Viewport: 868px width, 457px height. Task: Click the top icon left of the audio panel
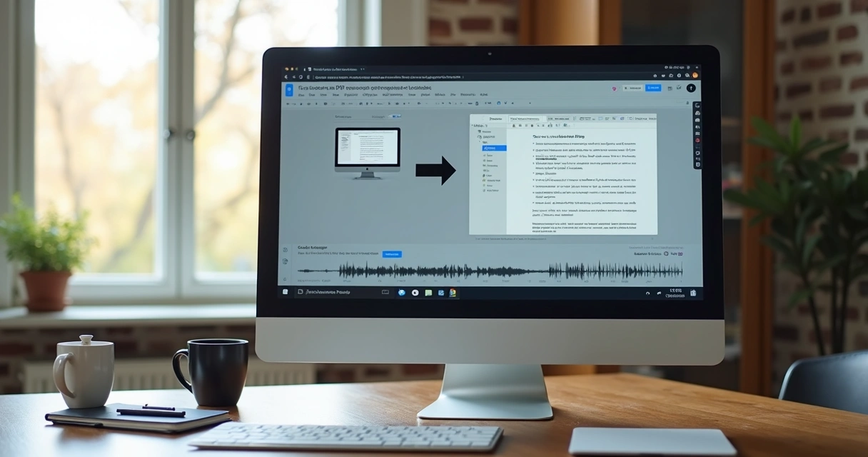[285, 250]
